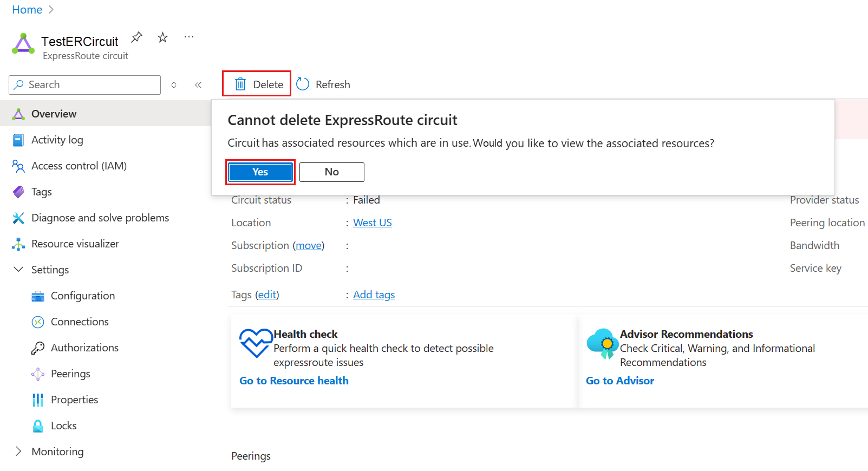
Task: Click the Authorizations key icon
Action: [38, 348]
